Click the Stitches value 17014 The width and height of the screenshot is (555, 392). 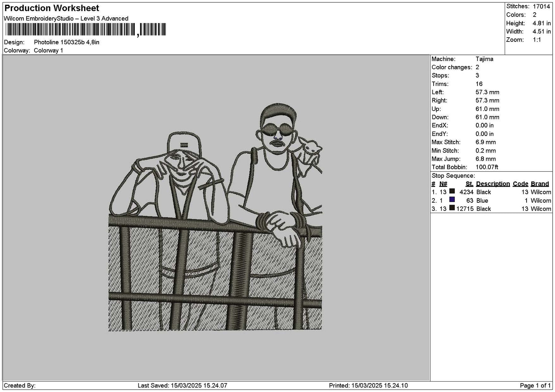[542, 7]
